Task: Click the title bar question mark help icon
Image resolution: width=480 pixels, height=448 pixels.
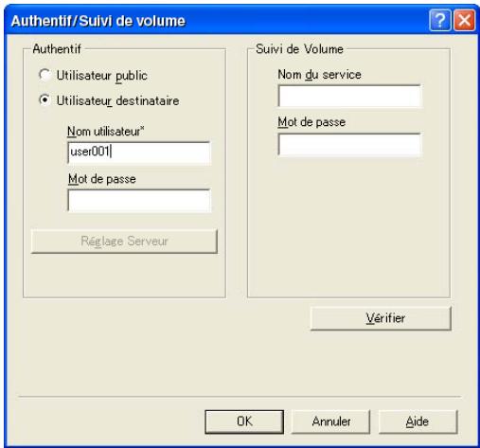Action: coord(440,20)
